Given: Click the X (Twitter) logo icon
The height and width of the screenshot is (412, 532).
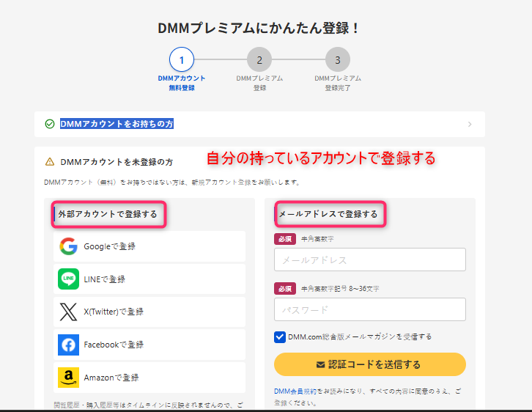Looking at the screenshot, I should coord(69,312).
